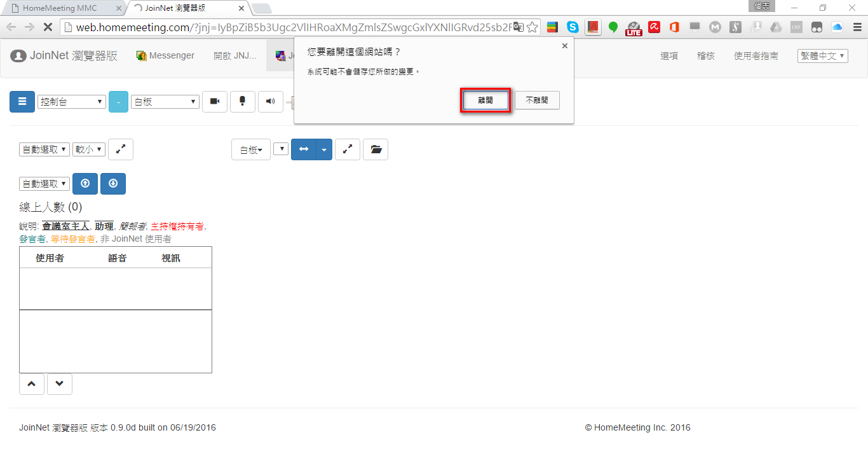Image resolution: width=868 pixels, height=463 pixels.
Task: Click the Google Drive extension icon
Action: pos(776,27)
